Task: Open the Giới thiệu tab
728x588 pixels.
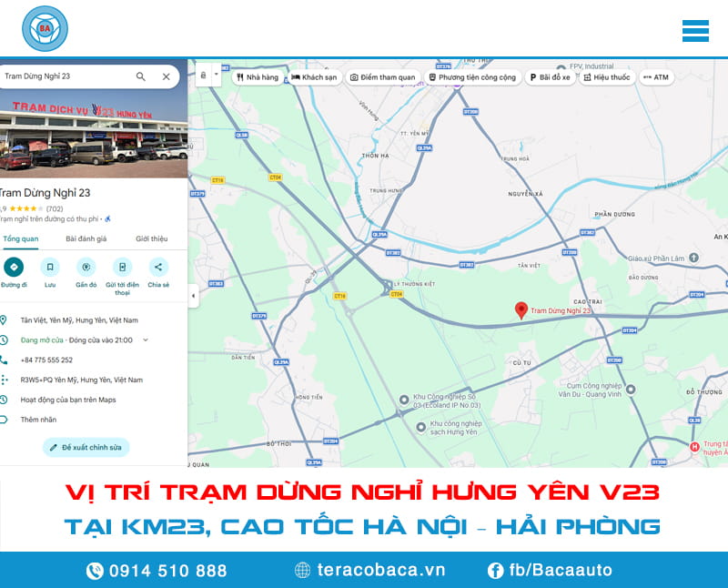Action: [152, 238]
